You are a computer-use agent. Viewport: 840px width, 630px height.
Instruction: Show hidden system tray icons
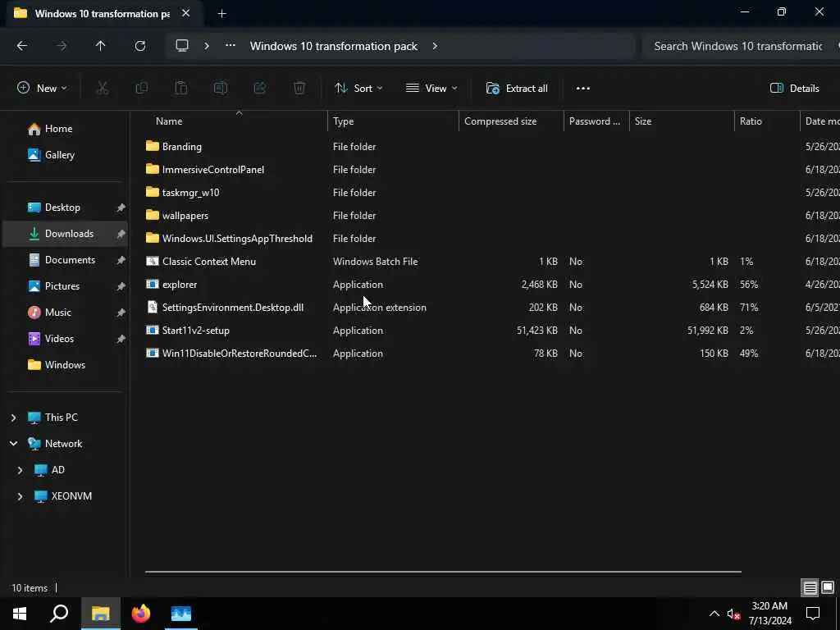click(714, 614)
